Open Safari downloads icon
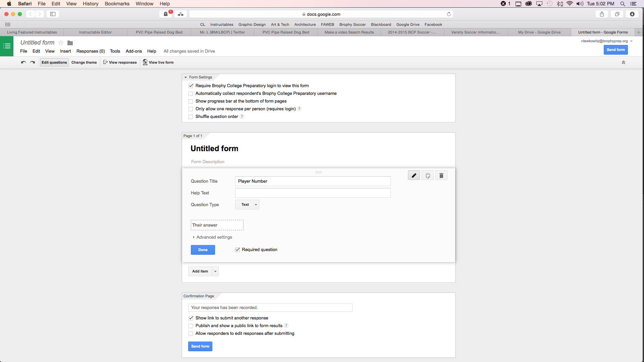 [x=632, y=14]
